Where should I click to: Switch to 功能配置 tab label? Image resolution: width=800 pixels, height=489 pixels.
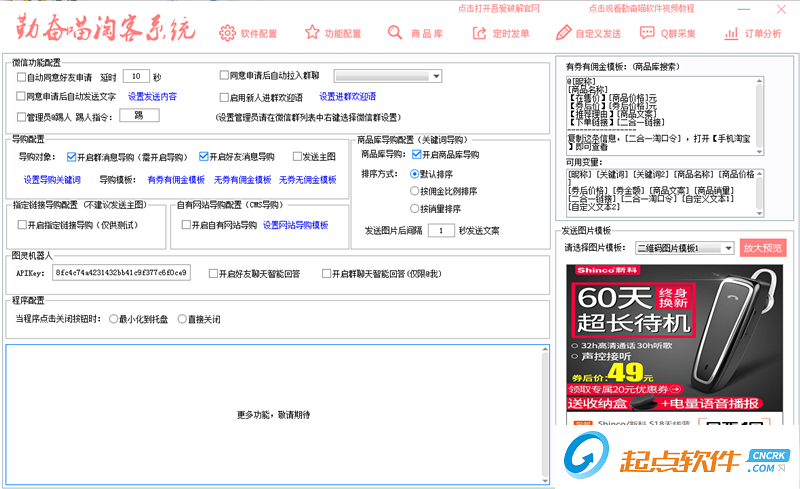(343, 34)
